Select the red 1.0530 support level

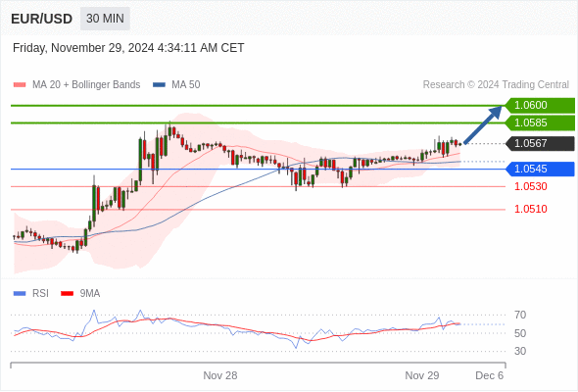coord(531,186)
